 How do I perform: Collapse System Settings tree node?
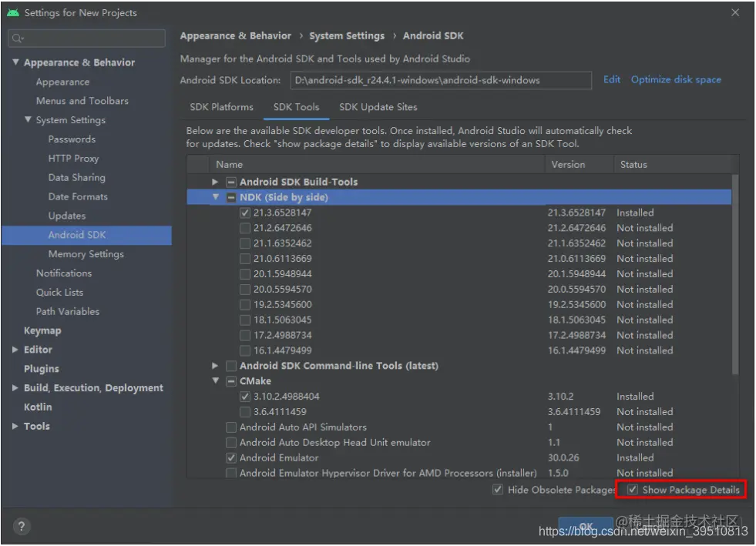click(28, 119)
